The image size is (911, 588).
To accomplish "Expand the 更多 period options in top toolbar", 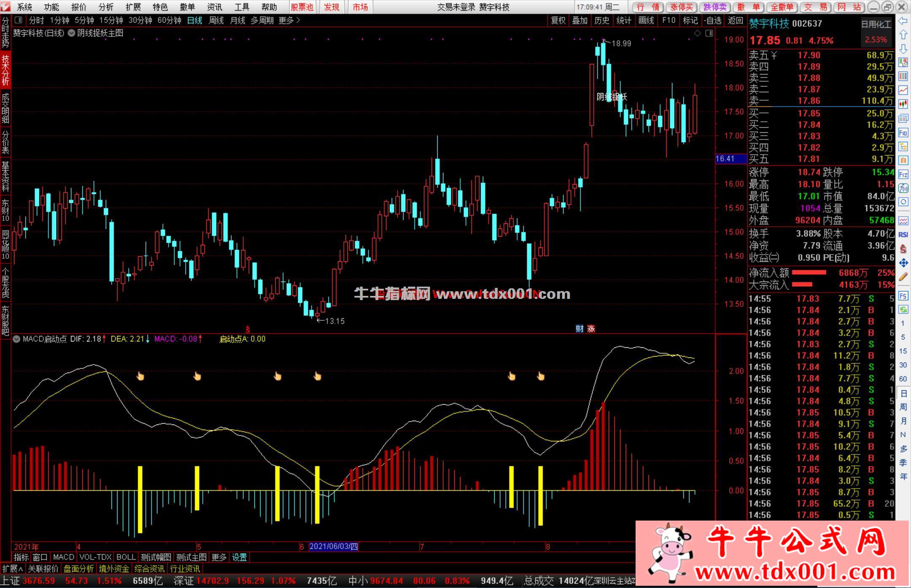I will click(x=289, y=20).
